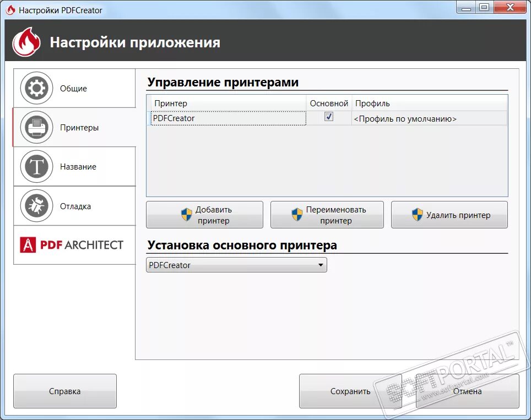Click the arrow of the primary printer combo box
This screenshot has height=420, width=531.
(321, 265)
